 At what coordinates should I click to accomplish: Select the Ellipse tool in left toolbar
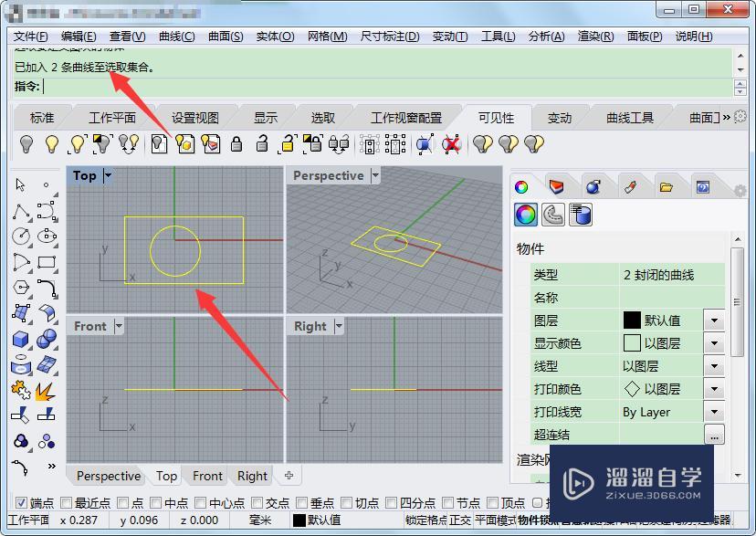point(47,236)
